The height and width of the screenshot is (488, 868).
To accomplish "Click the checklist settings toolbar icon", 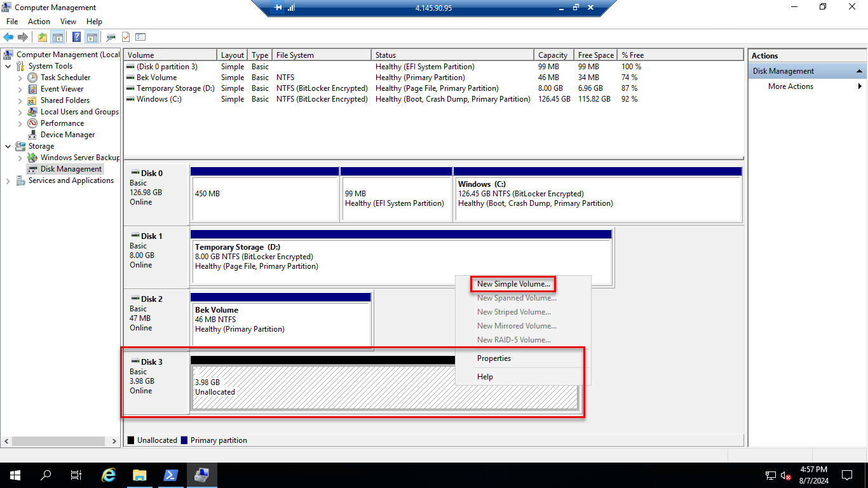I will point(140,37).
